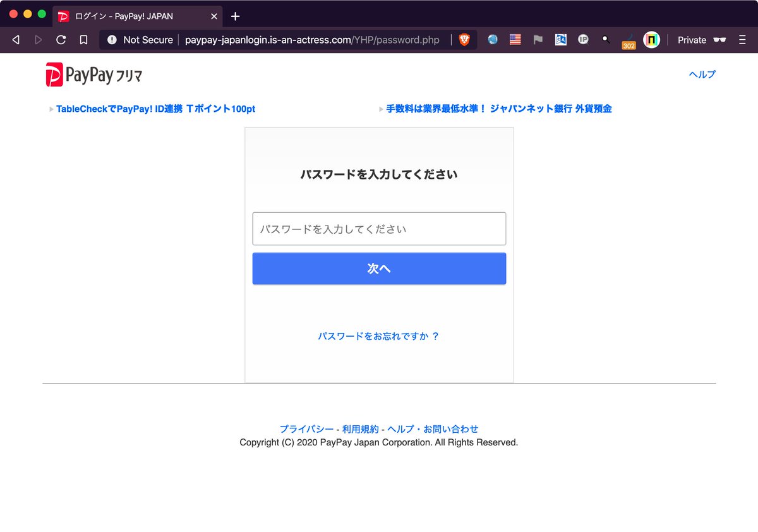The image size is (758, 532).
Task: Click the blue 次へ button
Action: [379, 269]
